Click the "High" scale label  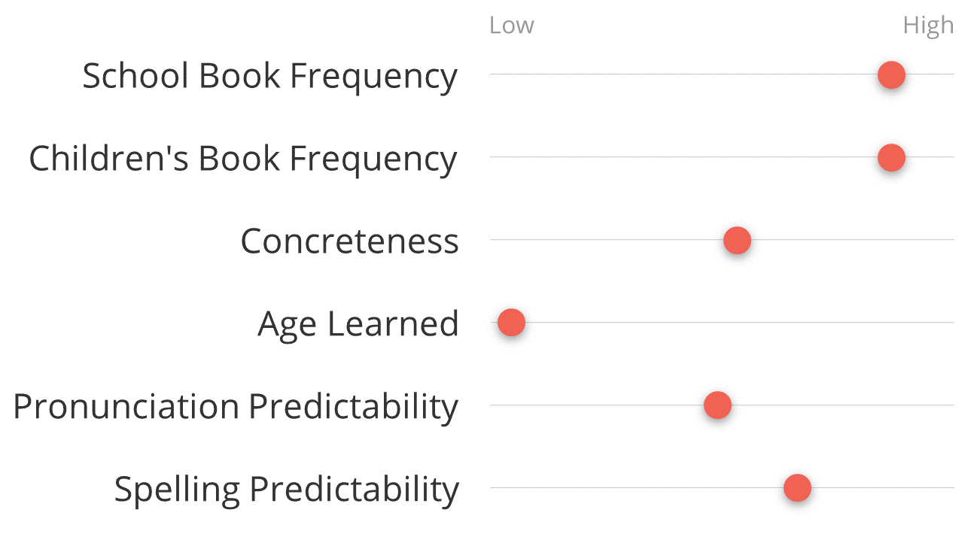(928, 26)
